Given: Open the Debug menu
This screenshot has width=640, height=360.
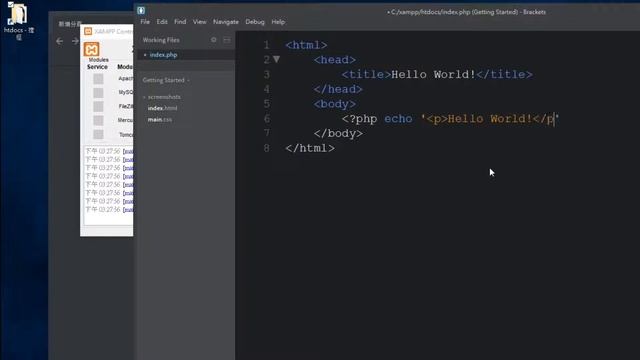Looking at the screenshot, I should click(255, 22).
